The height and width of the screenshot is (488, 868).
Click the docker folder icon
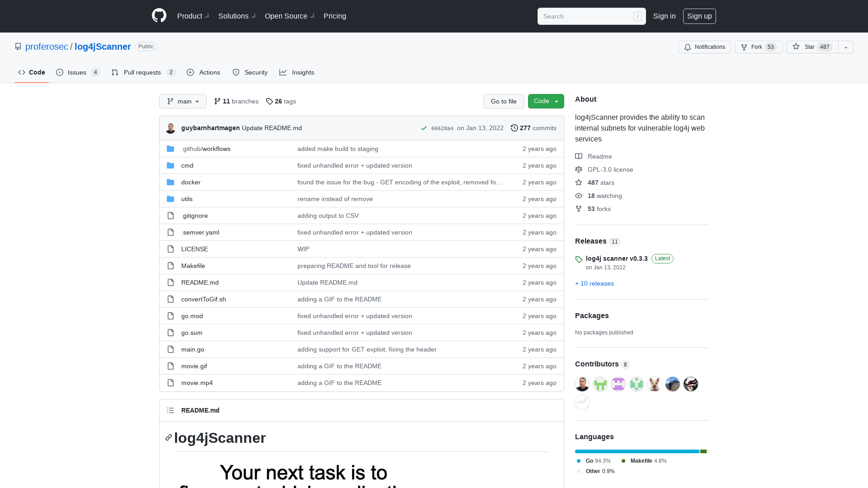pyautogui.click(x=170, y=182)
